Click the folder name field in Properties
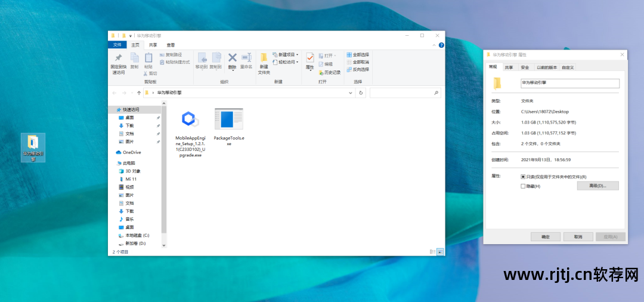Screen dimensions: 644x302 pos(569,83)
